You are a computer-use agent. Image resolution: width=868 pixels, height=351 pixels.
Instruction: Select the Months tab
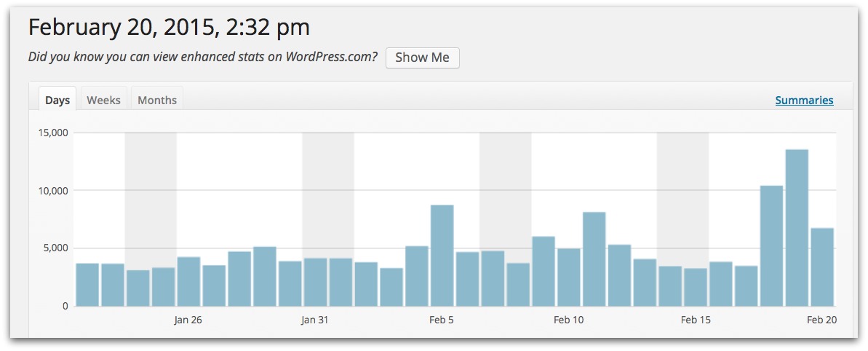pos(157,100)
